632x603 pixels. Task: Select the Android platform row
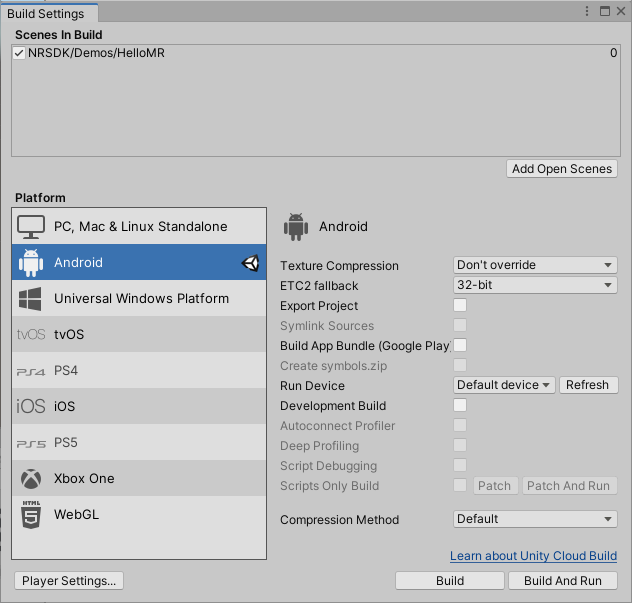[139, 262]
